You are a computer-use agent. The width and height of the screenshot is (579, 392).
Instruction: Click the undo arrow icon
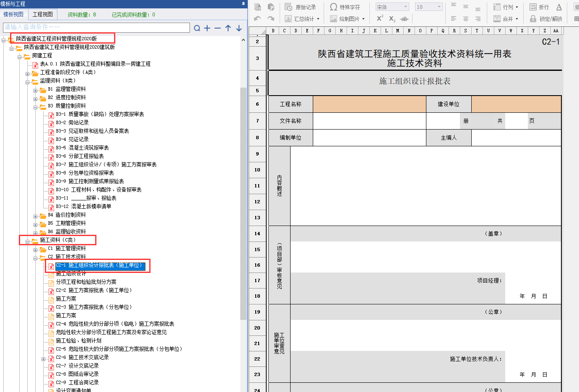coord(257,18)
